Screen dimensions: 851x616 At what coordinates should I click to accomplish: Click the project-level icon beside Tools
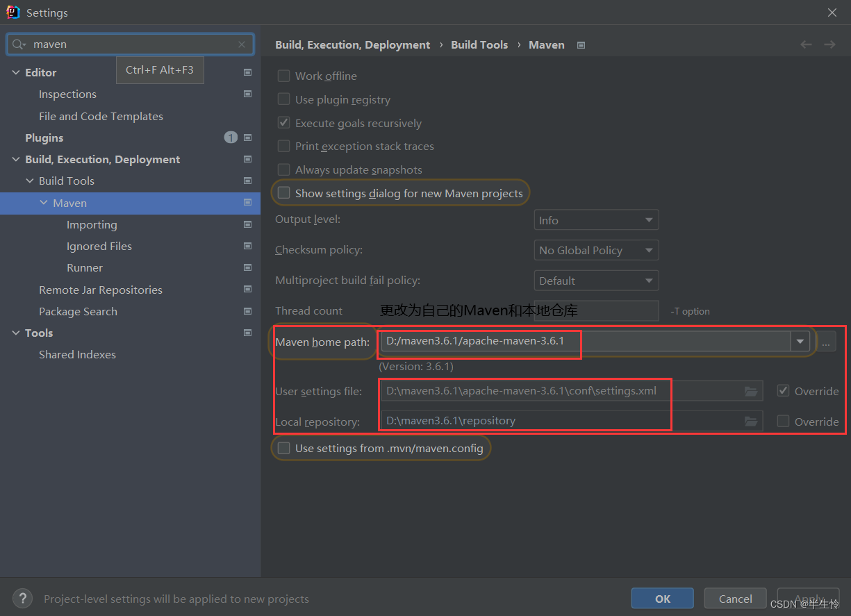[x=248, y=333]
